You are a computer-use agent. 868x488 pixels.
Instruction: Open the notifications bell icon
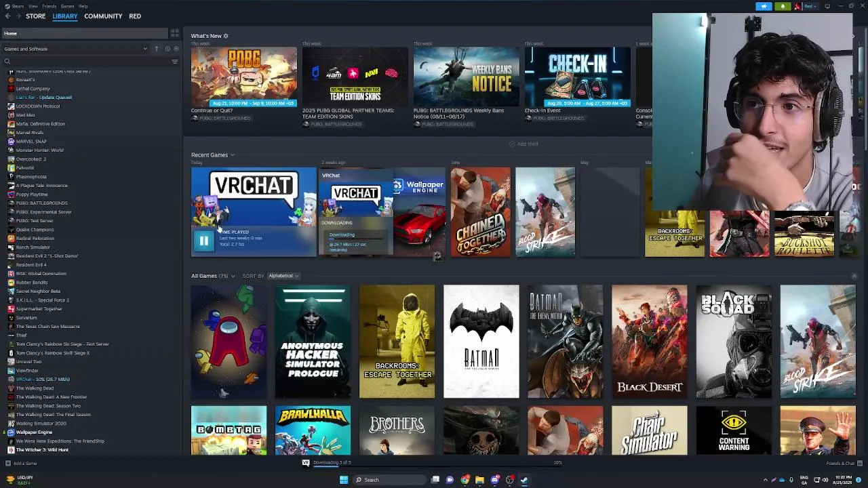(x=783, y=6)
